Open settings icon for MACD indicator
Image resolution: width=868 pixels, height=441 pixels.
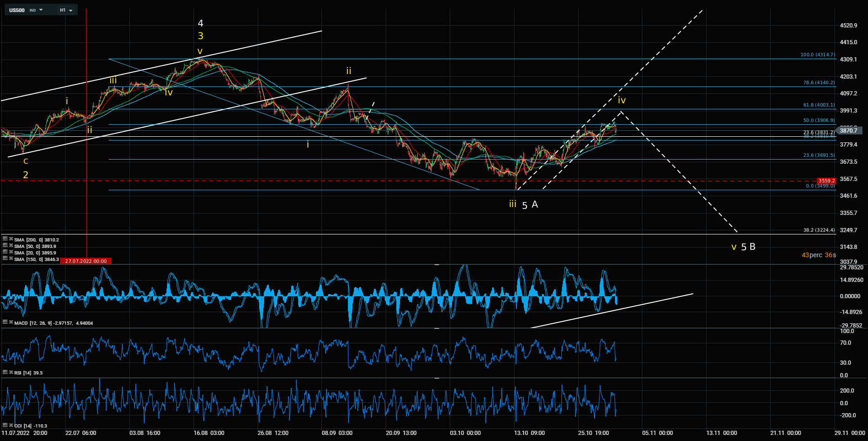5,322
